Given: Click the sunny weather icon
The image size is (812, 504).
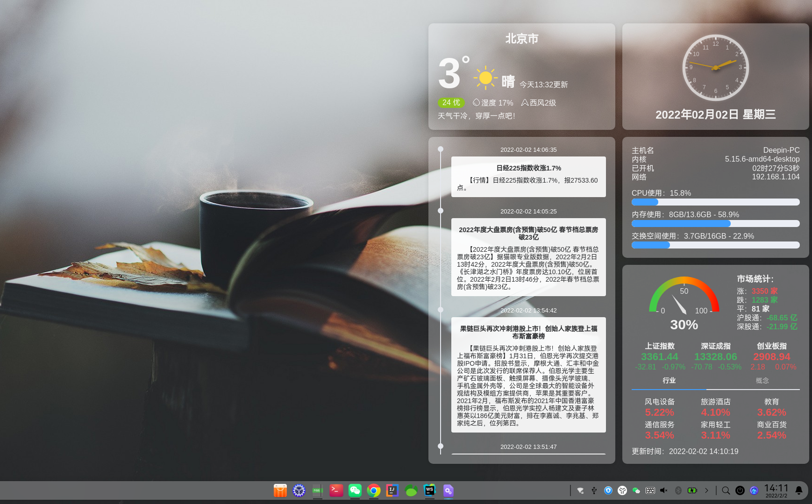Looking at the screenshot, I should click(x=485, y=78).
